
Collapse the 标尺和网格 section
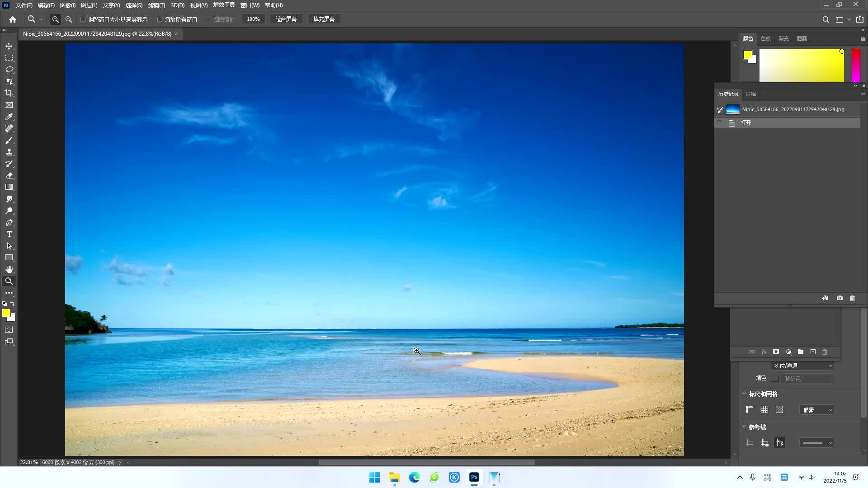[x=744, y=394]
